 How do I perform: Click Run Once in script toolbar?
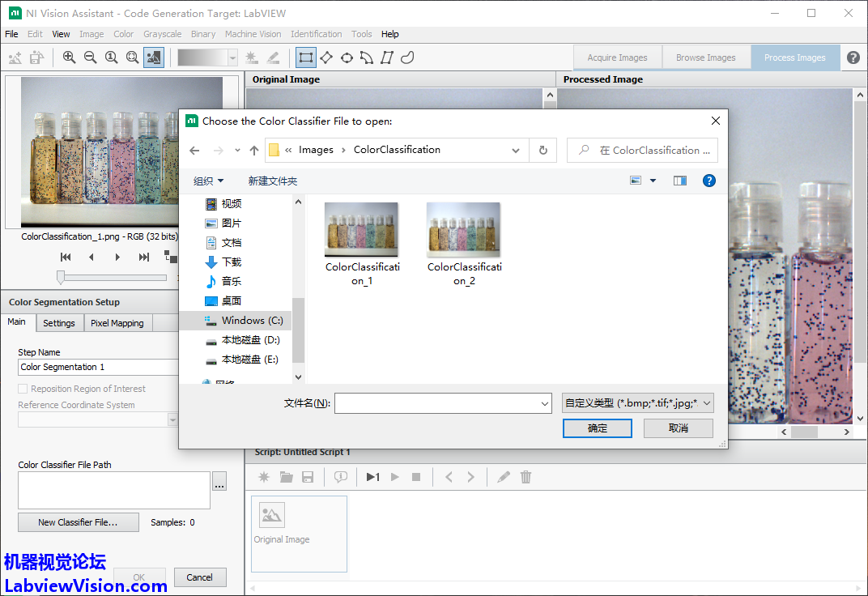coord(372,477)
